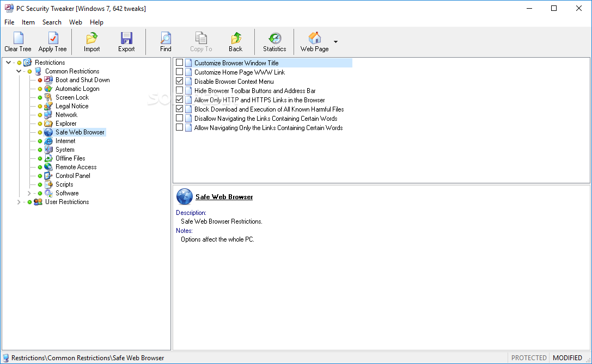592x364 pixels.
Task: Click the Safe Web Browser heading link
Action: [x=224, y=197]
